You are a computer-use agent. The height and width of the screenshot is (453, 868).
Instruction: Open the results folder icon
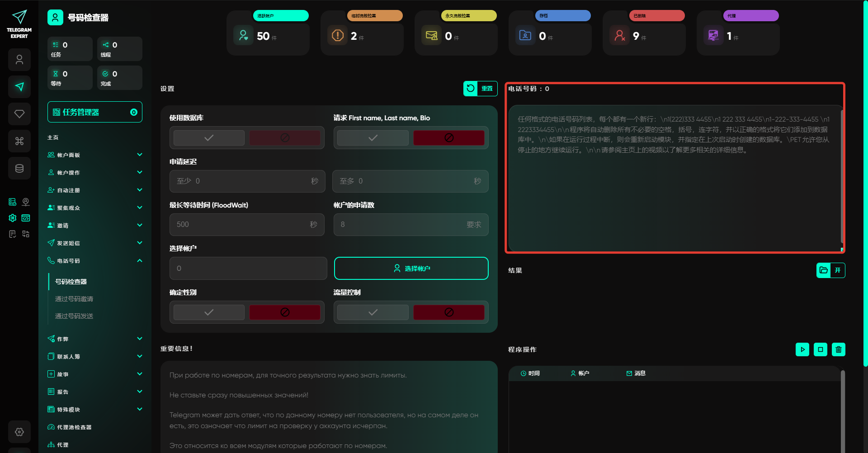coord(824,270)
